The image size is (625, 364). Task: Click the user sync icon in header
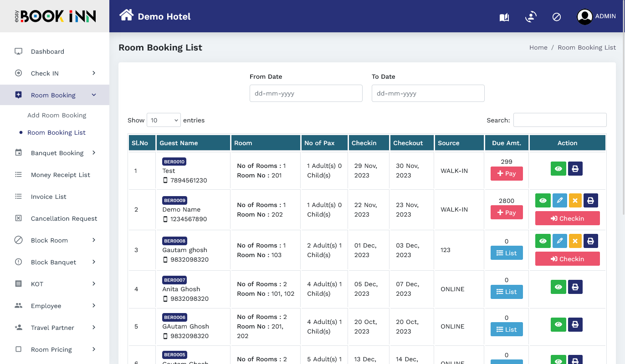(530, 17)
